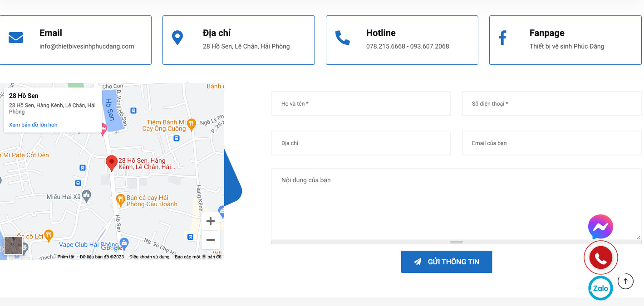This screenshot has width=644, height=306.
Task: Click the red floating call phone icon
Action: (600, 257)
